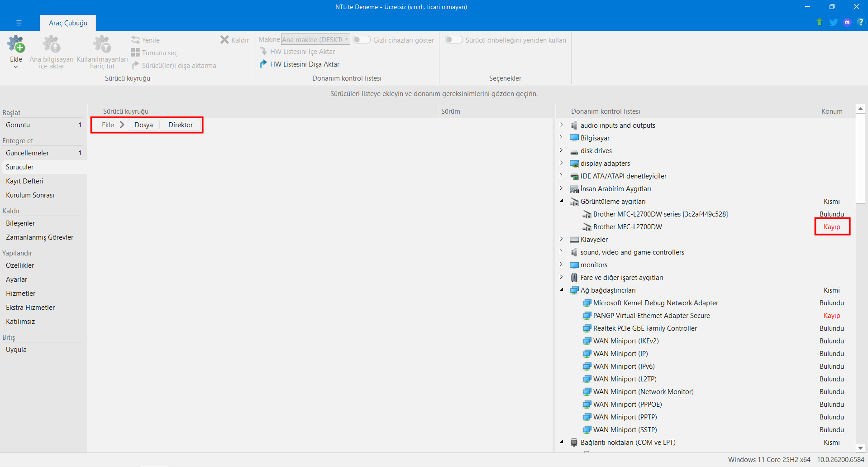Expand the audio inputs and outputs node

pyautogui.click(x=561, y=125)
